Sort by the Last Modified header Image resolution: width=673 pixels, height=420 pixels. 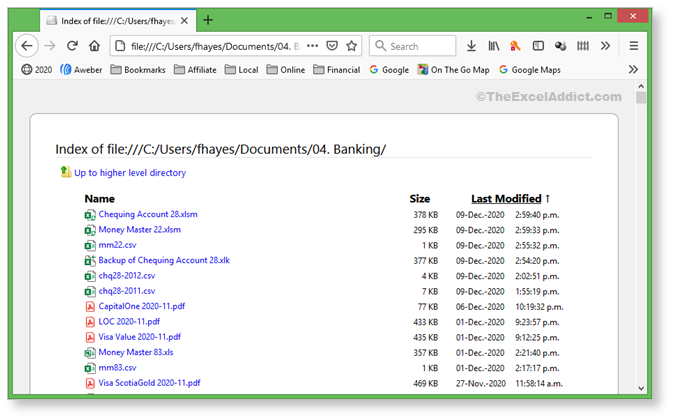[506, 199]
